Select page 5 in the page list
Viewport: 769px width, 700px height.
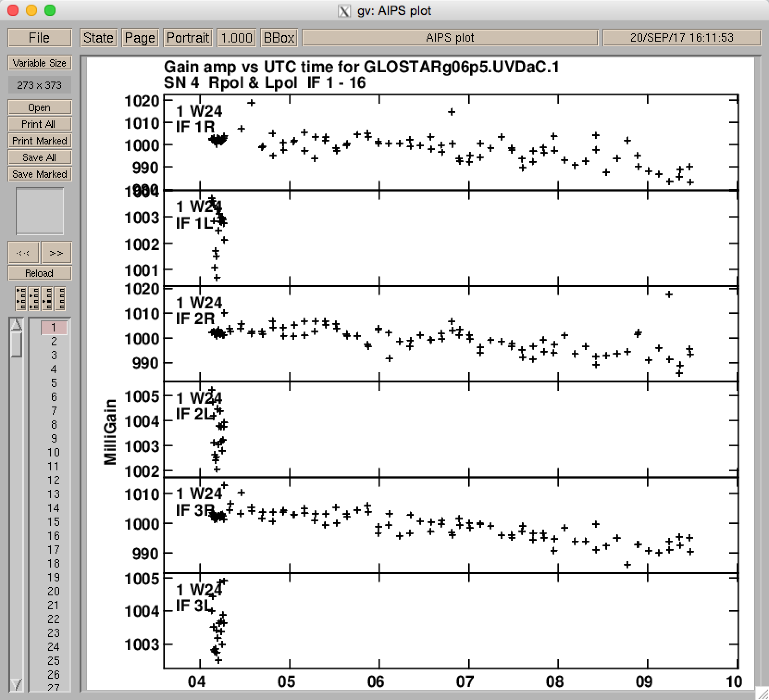(x=54, y=383)
